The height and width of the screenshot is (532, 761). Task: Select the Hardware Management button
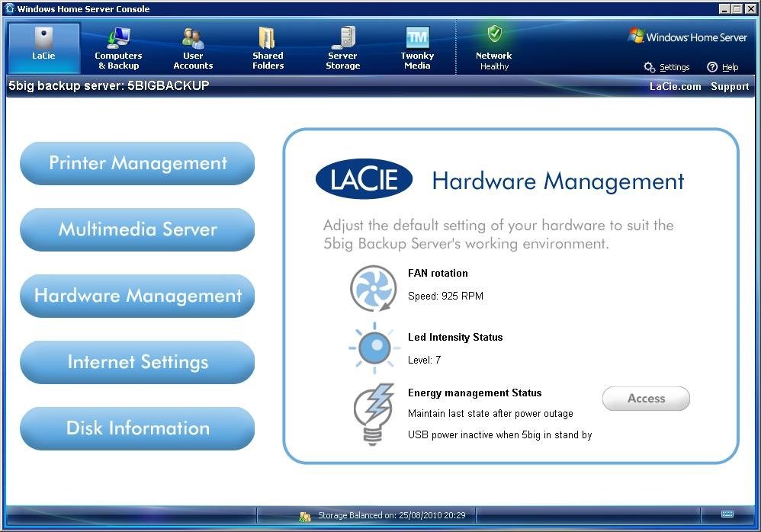(x=137, y=296)
